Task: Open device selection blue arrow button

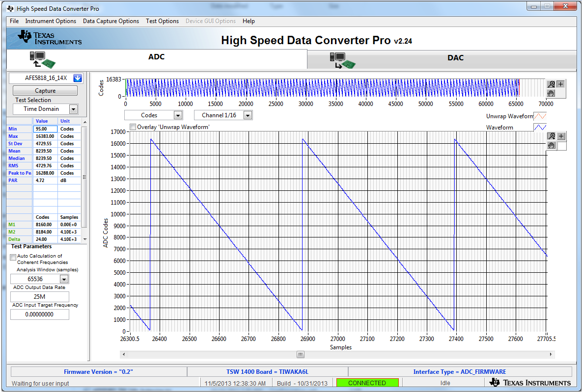Action: point(78,78)
